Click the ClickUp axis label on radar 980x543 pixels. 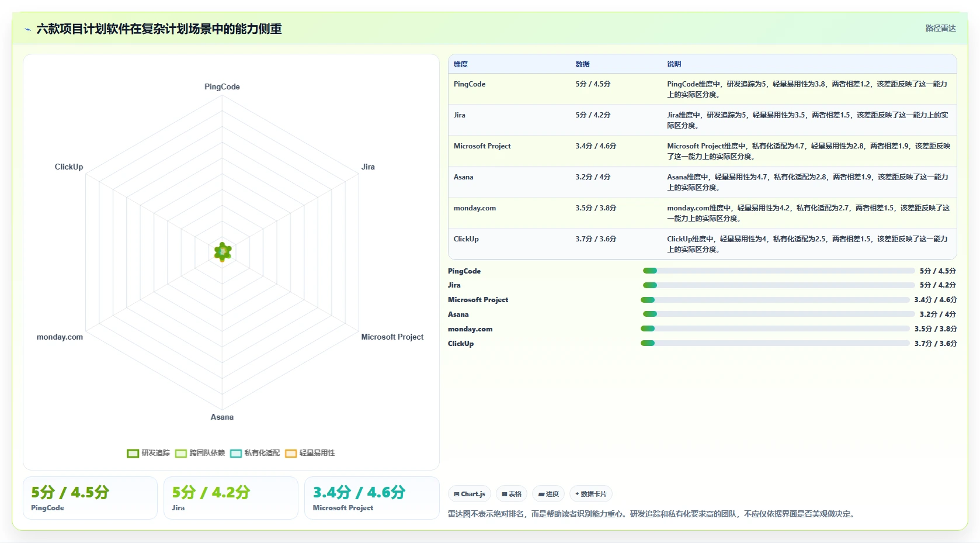point(69,167)
